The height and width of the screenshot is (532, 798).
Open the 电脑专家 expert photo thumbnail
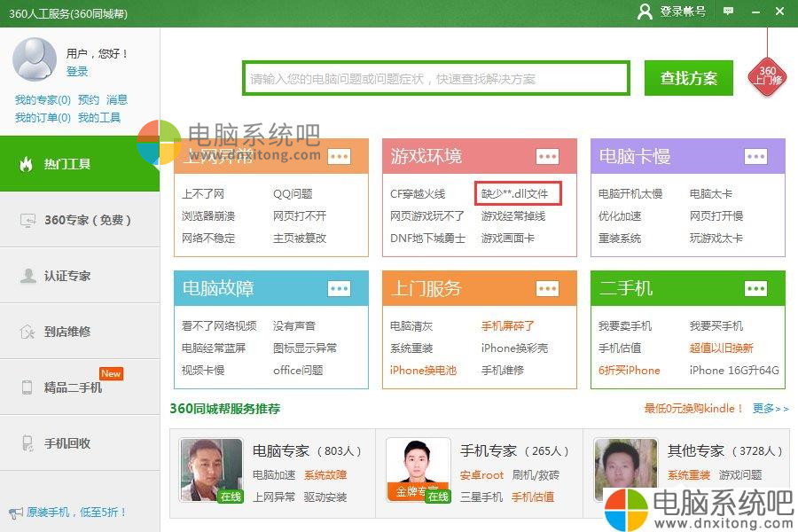pos(211,471)
